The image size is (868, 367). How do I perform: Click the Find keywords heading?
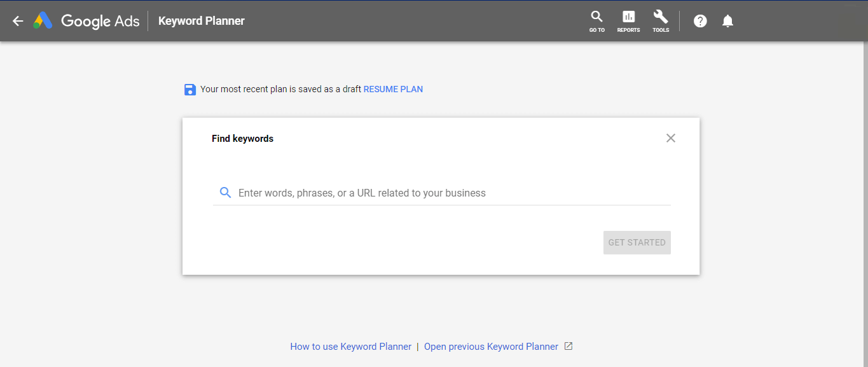pos(243,139)
